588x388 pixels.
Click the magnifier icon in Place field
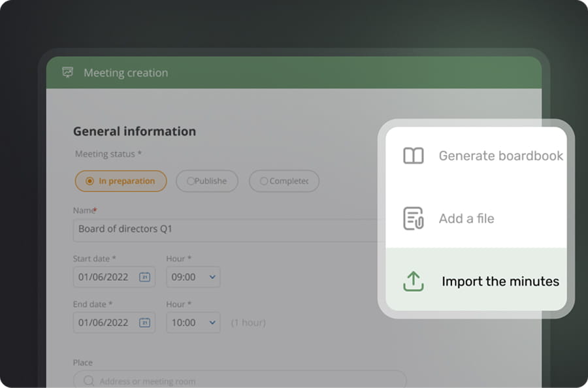click(88, 381)
